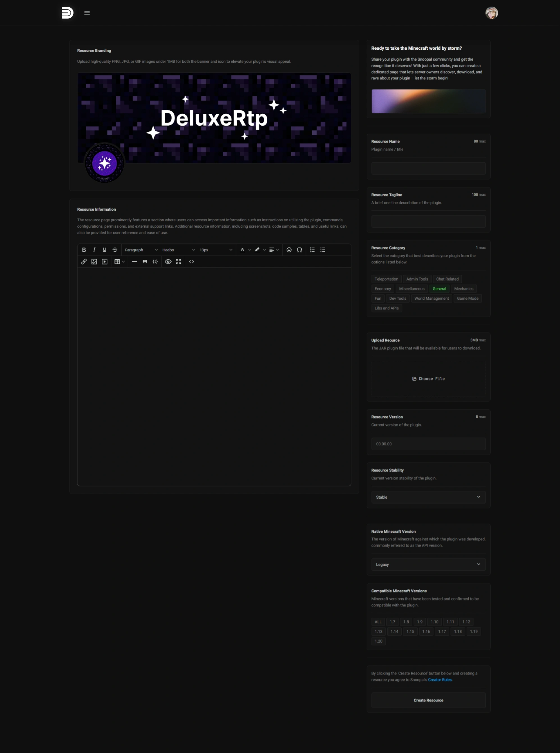
Task: Open the Creator Rules link
Action: tap(440, 680)
